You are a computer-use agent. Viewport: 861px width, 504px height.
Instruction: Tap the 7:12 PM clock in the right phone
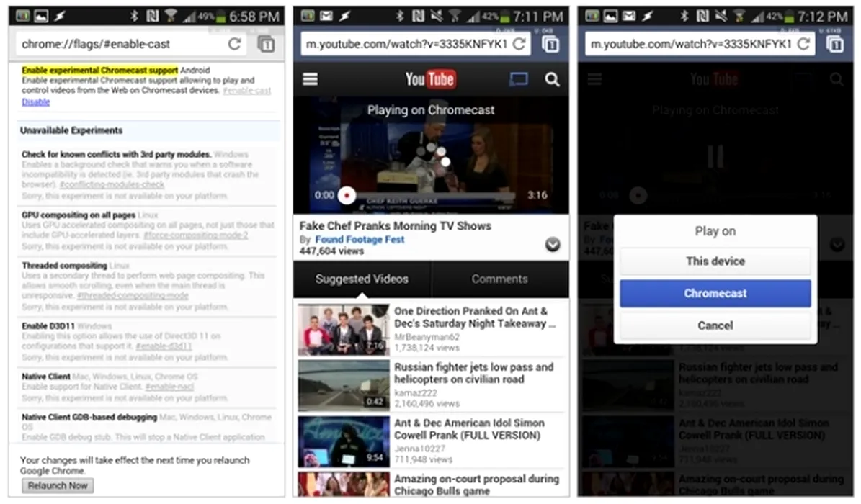pos(823,17)
